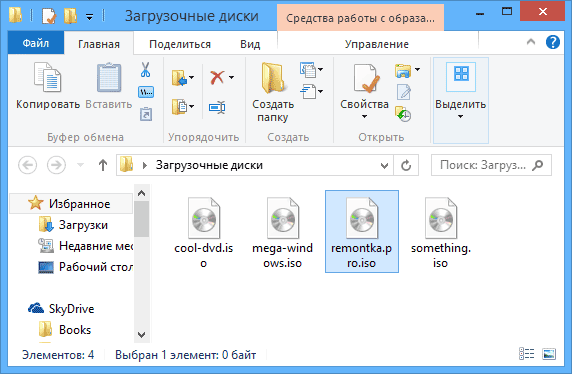Maximize the Загрузочные диски window

click(507, 12)
